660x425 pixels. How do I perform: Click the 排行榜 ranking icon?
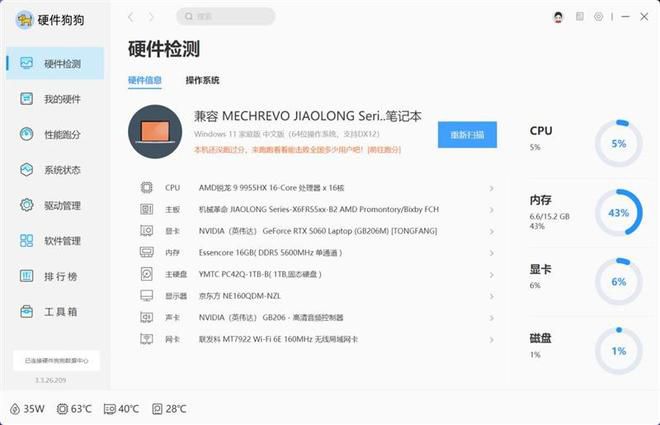coord(27,276)
